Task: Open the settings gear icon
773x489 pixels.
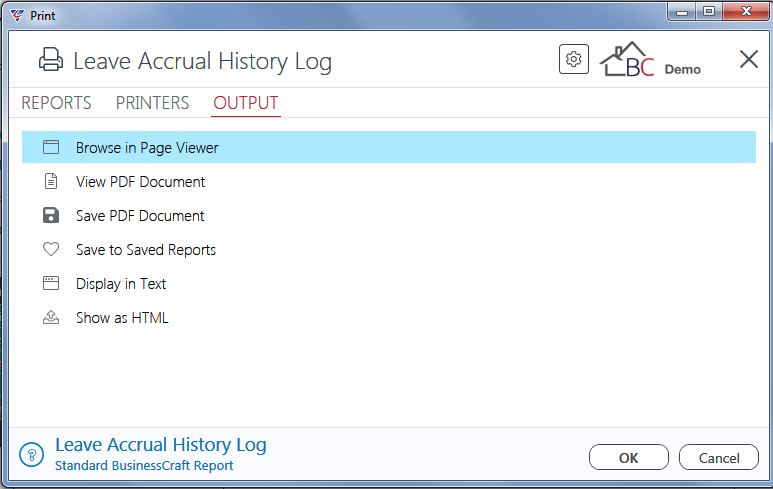Action: pyautogui.click(x=573, y=59)
